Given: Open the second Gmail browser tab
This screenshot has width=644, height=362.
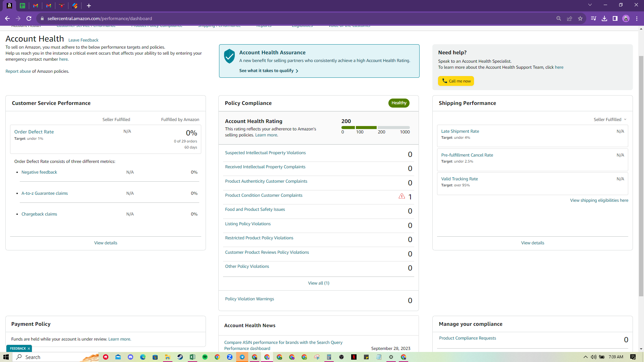Looking at the screenshot, I should 49,5.
